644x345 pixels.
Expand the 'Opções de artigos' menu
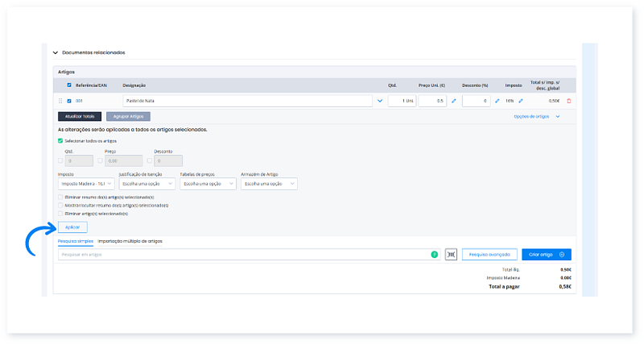(x=536, y=116)
